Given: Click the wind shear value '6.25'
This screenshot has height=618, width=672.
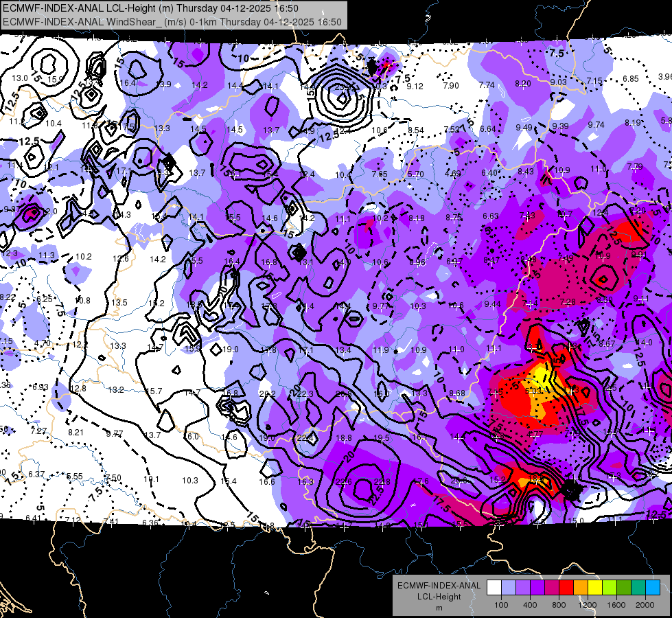Looking at the screenshot, I should coord(45,299).
